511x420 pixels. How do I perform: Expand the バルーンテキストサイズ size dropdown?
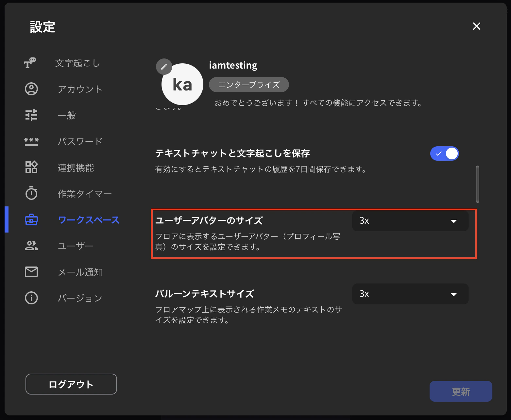click(410, 294)
